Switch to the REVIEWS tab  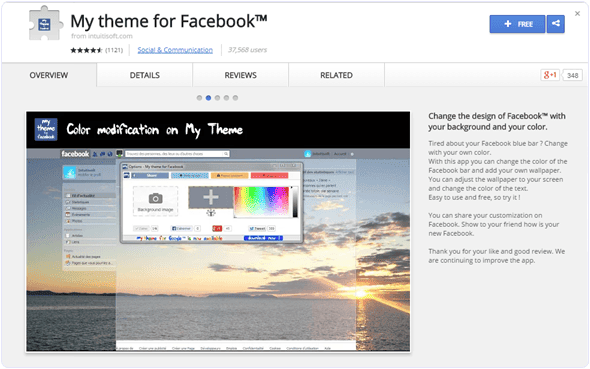click(240, 75)
